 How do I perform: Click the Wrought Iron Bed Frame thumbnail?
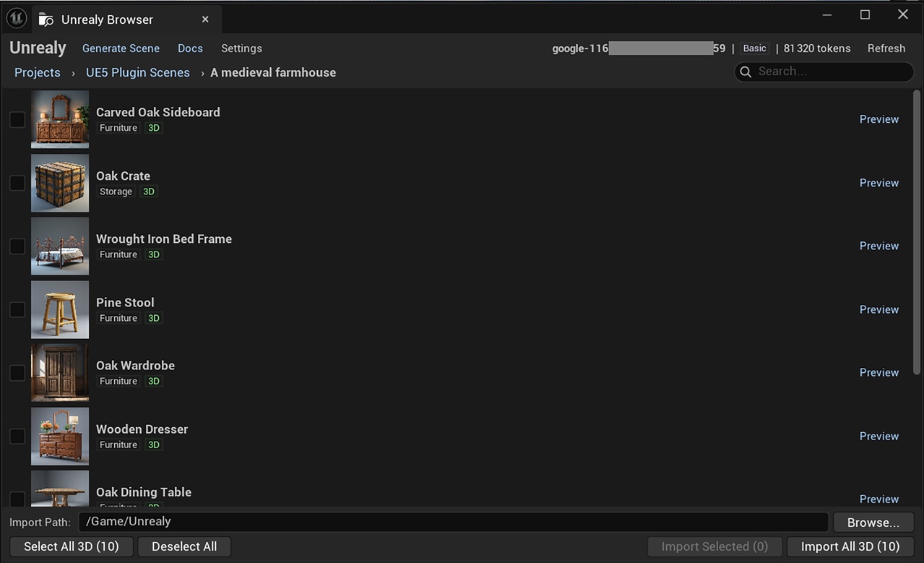(x=60, y=246)
